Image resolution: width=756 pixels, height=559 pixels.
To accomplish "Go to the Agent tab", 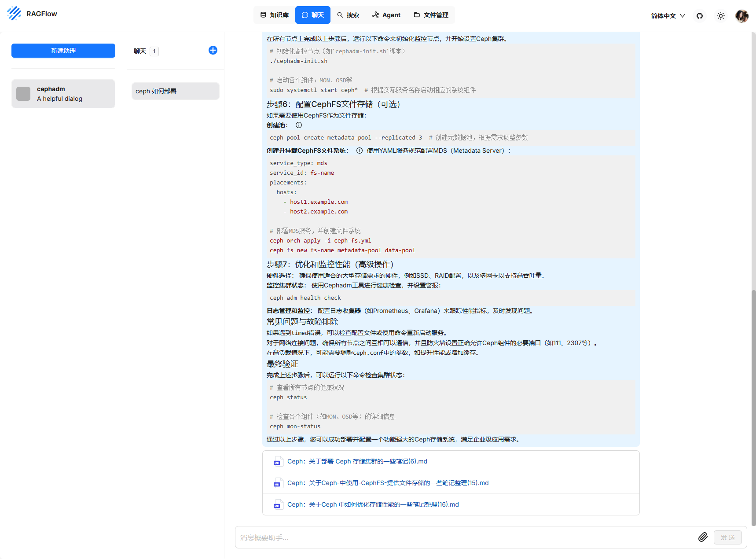I will click(x=386, y=15).
